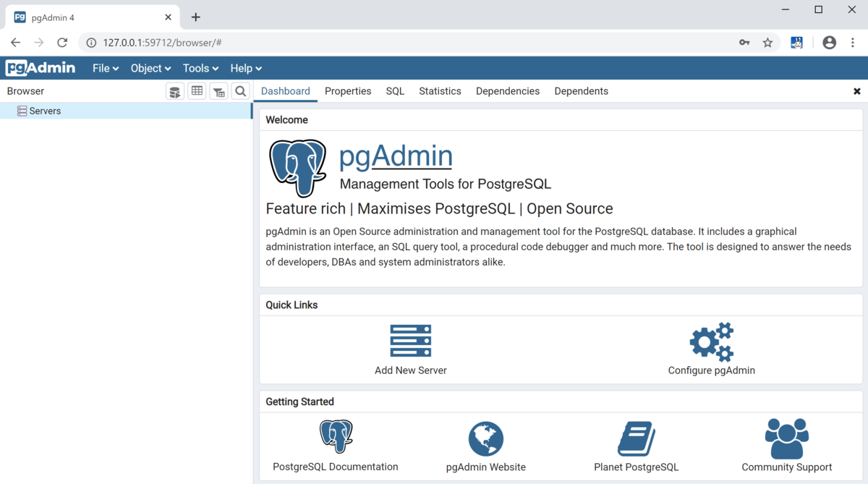The image size is (868, 484).
Task: Click the large elephant logo in Welcome
Action: tap(297, 169)
